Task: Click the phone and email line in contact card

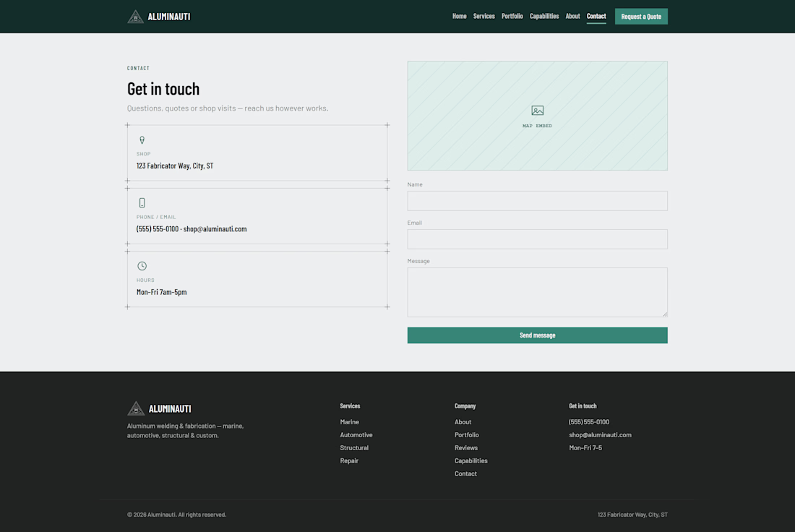Action: click(192, 228)
